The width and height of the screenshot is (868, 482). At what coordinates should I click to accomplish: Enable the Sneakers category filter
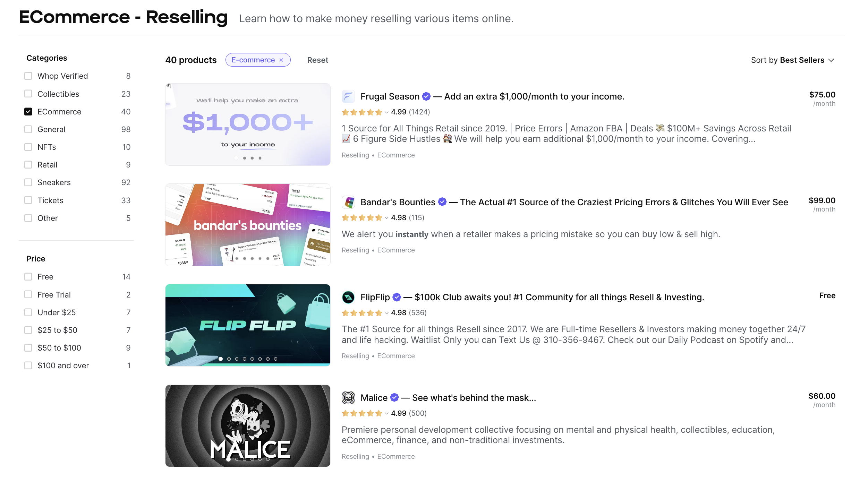(x=28, y=182)
